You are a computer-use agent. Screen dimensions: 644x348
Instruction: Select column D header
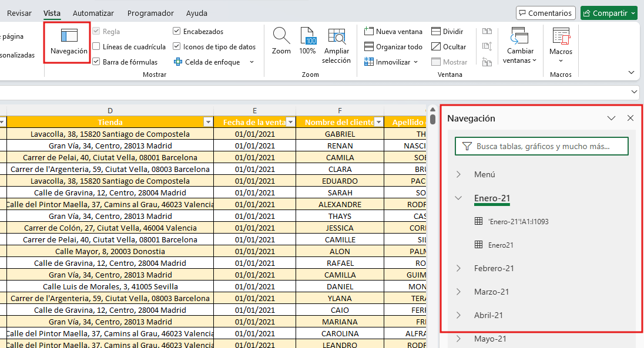pyautogui.click(x=110, y=110)
